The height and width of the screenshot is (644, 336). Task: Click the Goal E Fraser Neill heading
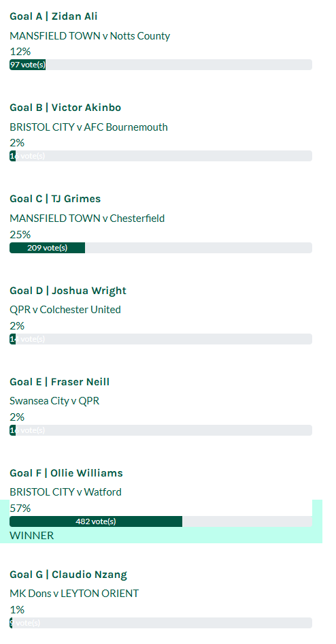pyautogui.click(x=59, y=382)
